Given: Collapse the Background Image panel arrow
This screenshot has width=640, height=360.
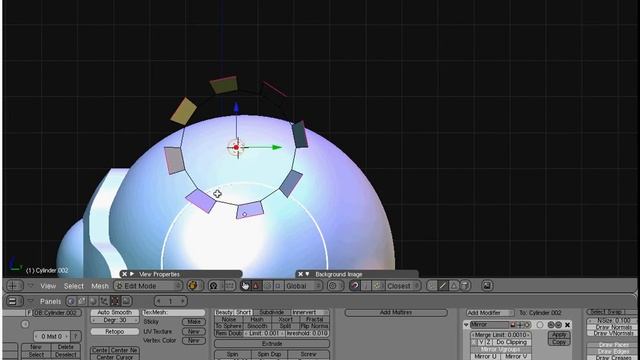Looking at the screenshot, I should (x=307, y=274).
